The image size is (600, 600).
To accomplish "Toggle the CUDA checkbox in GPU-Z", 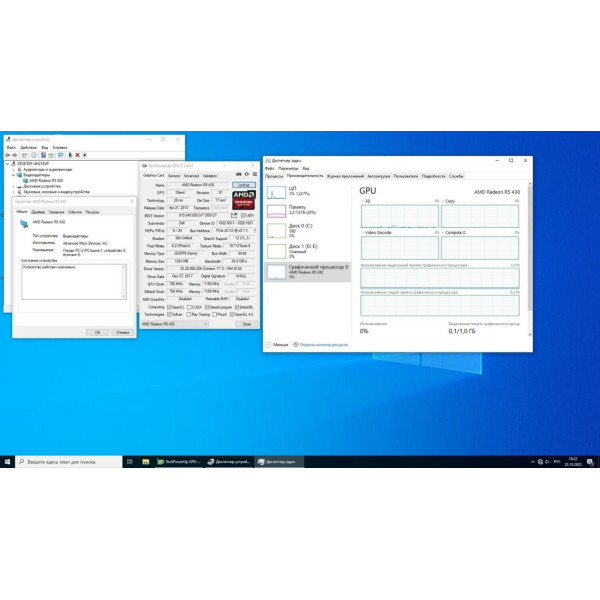I will click(x=189, y=307).
